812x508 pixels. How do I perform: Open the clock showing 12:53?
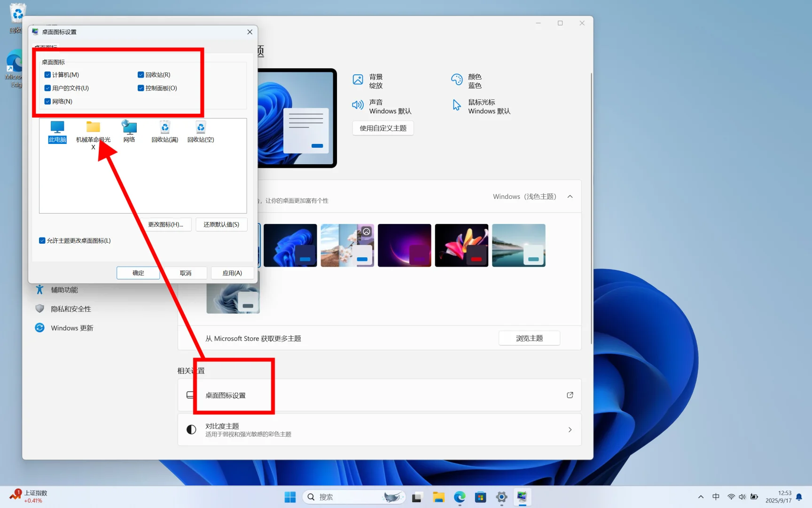tap(779, 497)
